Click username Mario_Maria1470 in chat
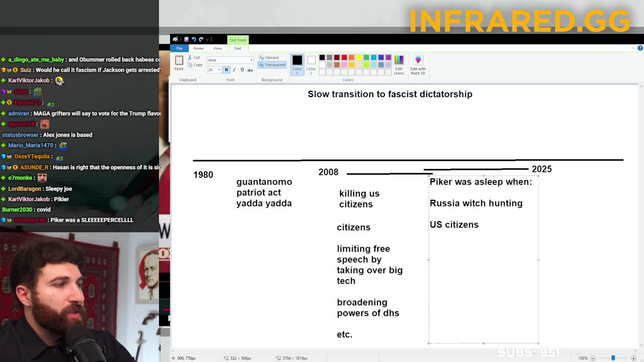The width and height of the screenshot is (644, 362). point(31,145)
